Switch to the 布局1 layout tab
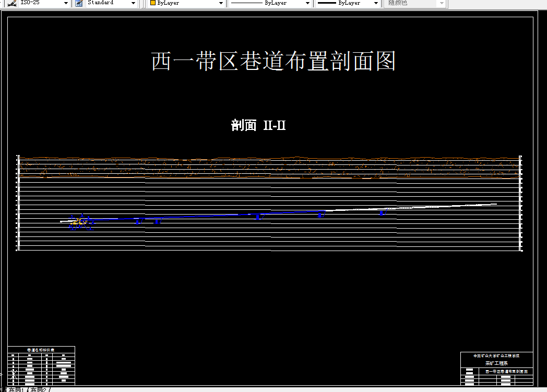Image resolution: width=547 pixels, height=392 pixels. coord(16,389)
